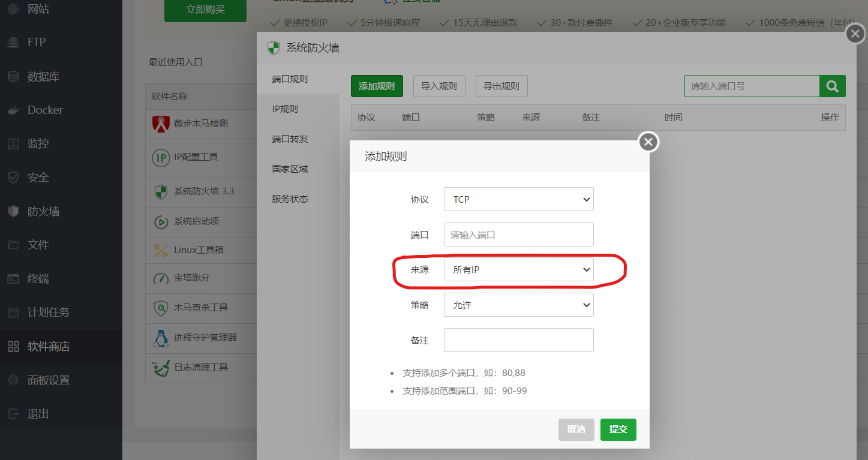Focus the 请输入端口号 search field
868x460 pixels.
752,86
